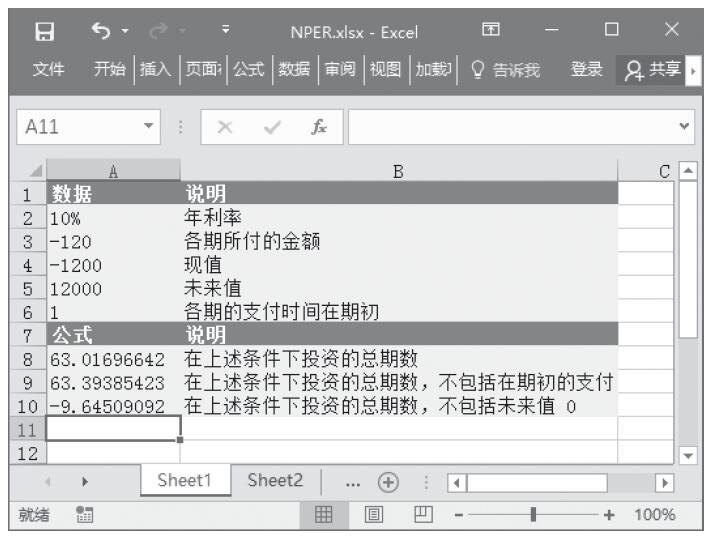Open Customize Quick Access Toolbar dropdown

coord(226,32)
